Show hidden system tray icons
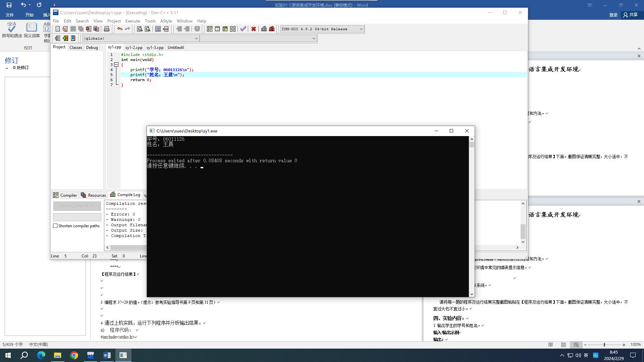 [562, 355]
